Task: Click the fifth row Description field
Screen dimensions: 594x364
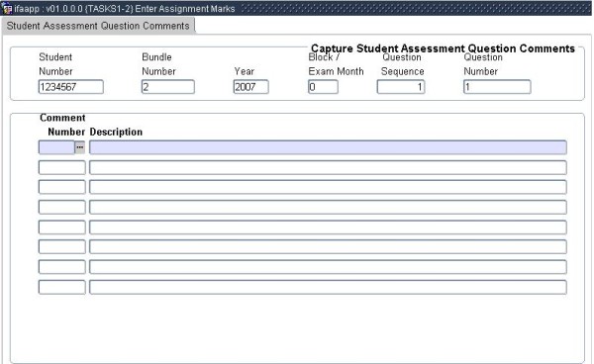Action: pyautogui.click(x=328, y=227)
